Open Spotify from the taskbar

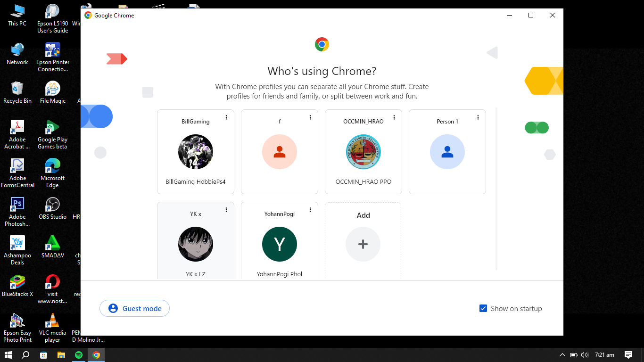(79, 355)
